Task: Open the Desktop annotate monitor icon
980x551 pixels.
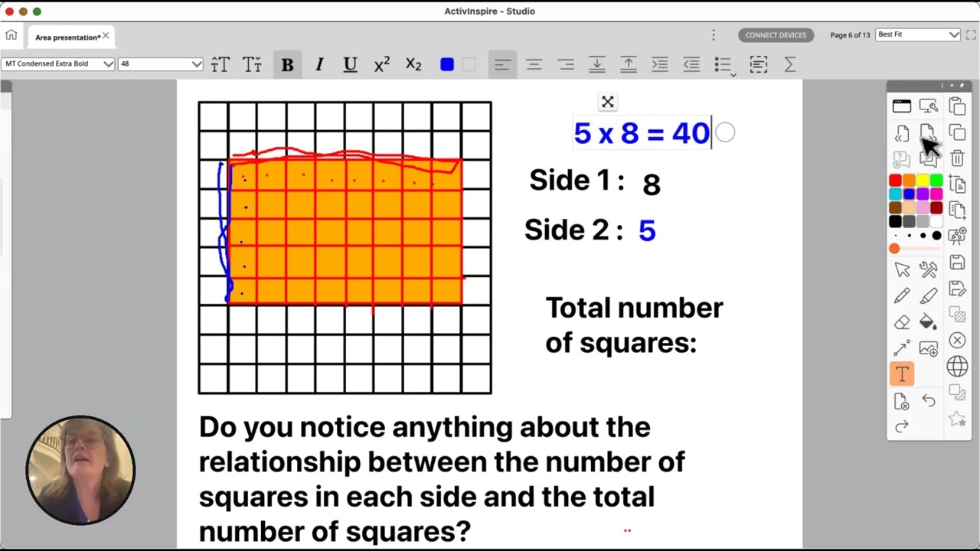Action: [x=929, y=106]
